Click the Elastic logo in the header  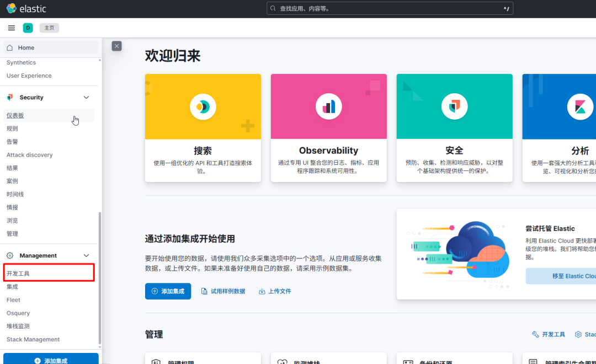coord(26,8)
